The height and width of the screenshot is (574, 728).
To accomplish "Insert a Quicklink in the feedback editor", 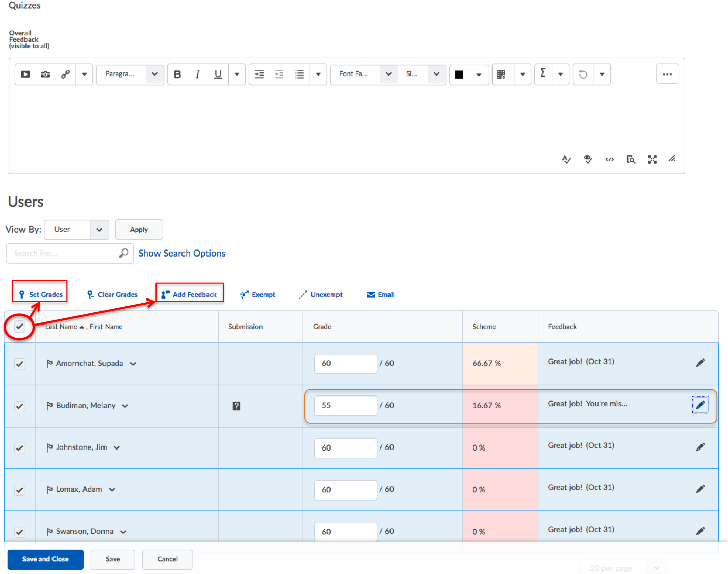I will [x=65, y=74].
